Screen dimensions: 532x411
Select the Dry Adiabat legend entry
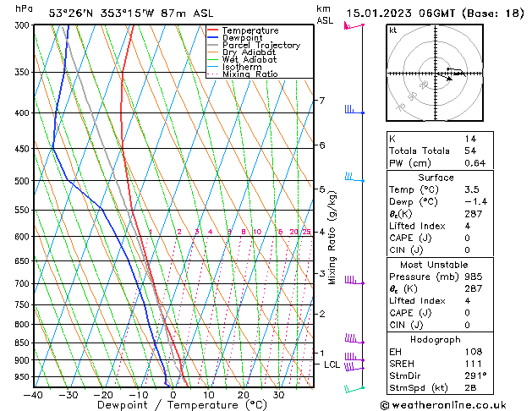click(x=250, y=52)
